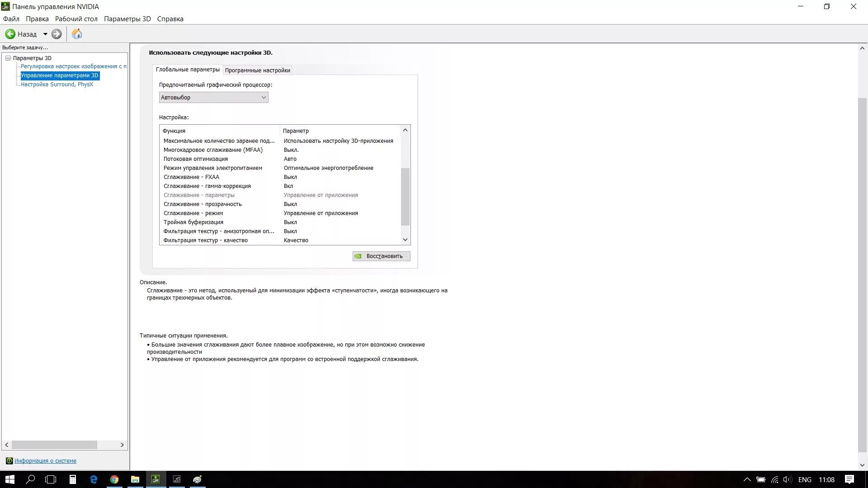Image resolution: width=868 pixels, height=488 pixels.
Task: Open the Back history dropdown arrow
Action: coord(45,34)
